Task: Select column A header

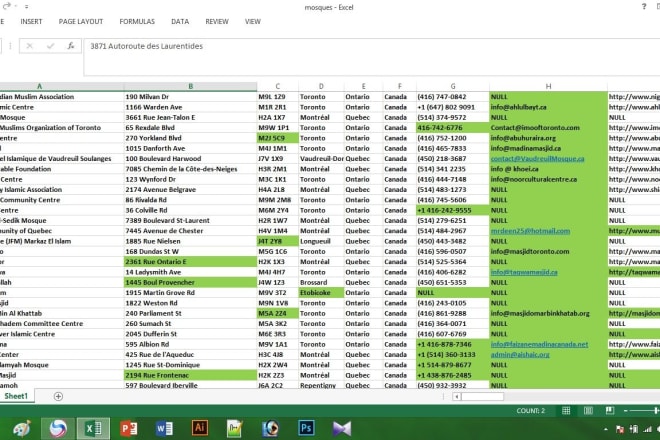Action: pos(62,86)
